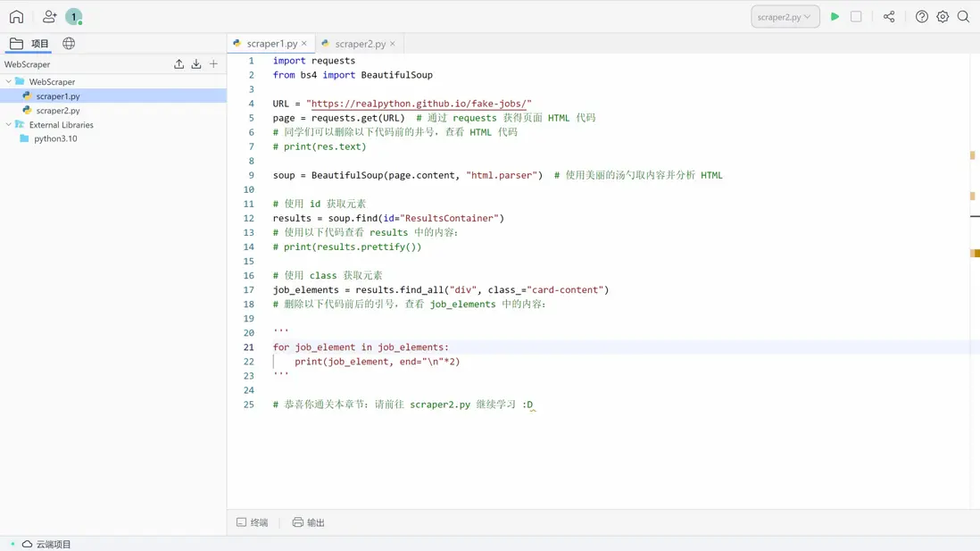Upload file using upload icon in WebScraper panel
This screenshot has width=980, height=551.
tap(179, 64)
